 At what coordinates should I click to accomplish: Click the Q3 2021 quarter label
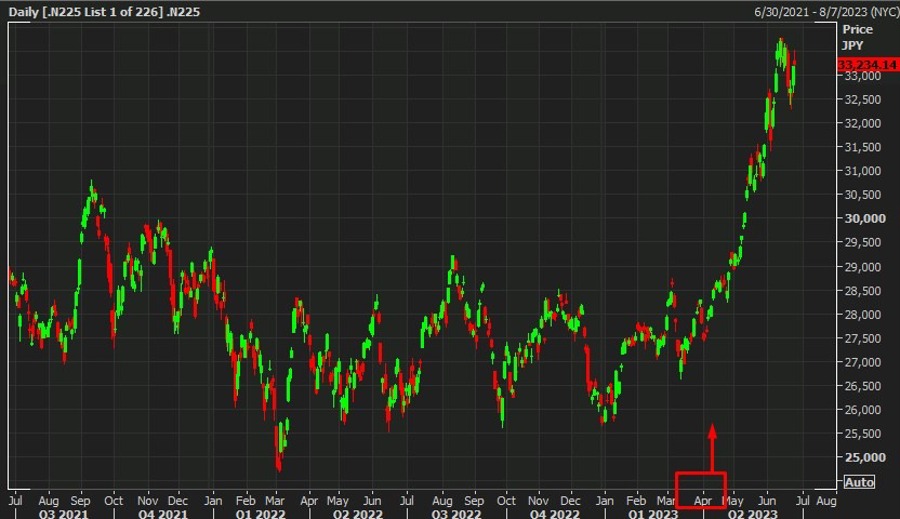coord(64,514)
